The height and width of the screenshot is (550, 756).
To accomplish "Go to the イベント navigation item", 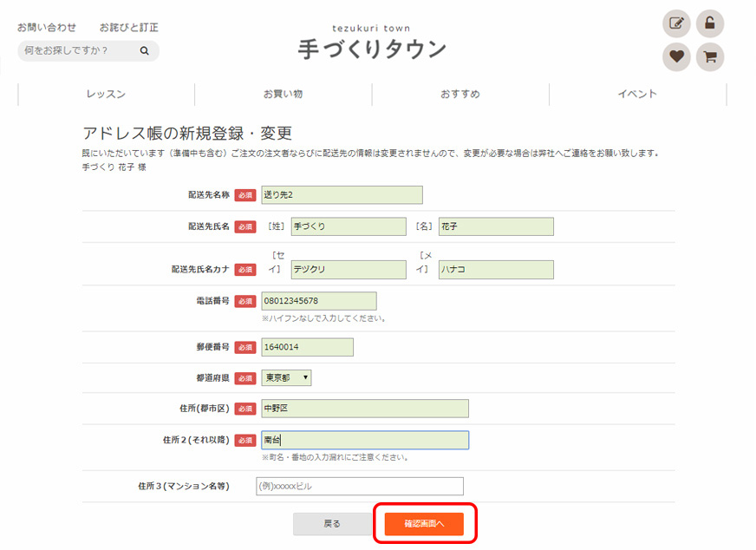I will (x=637, y=95).
